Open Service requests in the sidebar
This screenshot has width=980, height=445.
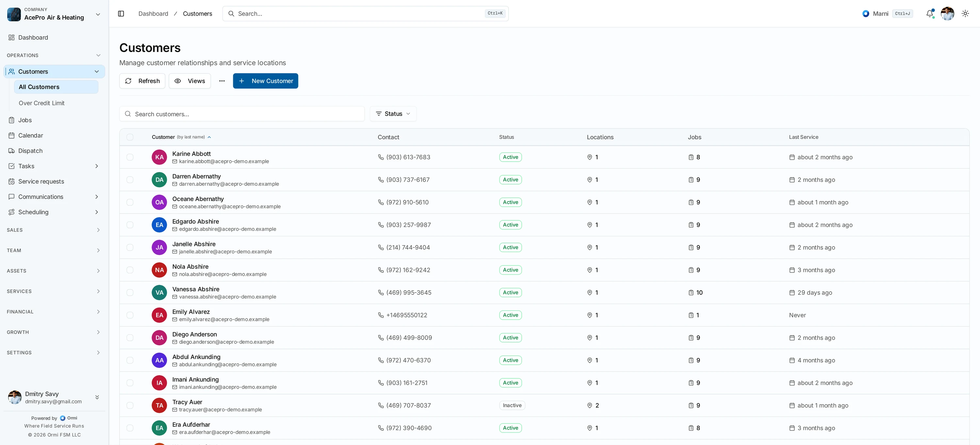coord(54,182)
